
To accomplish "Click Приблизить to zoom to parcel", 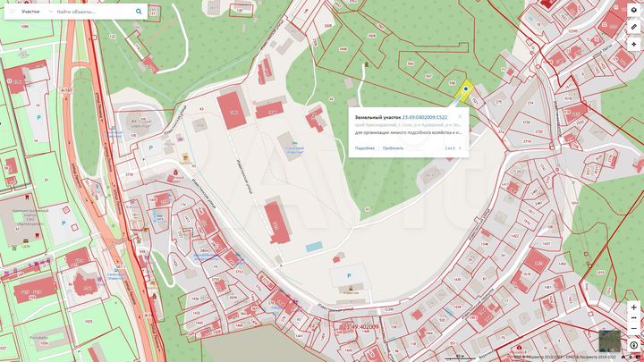I will (393, 147).
